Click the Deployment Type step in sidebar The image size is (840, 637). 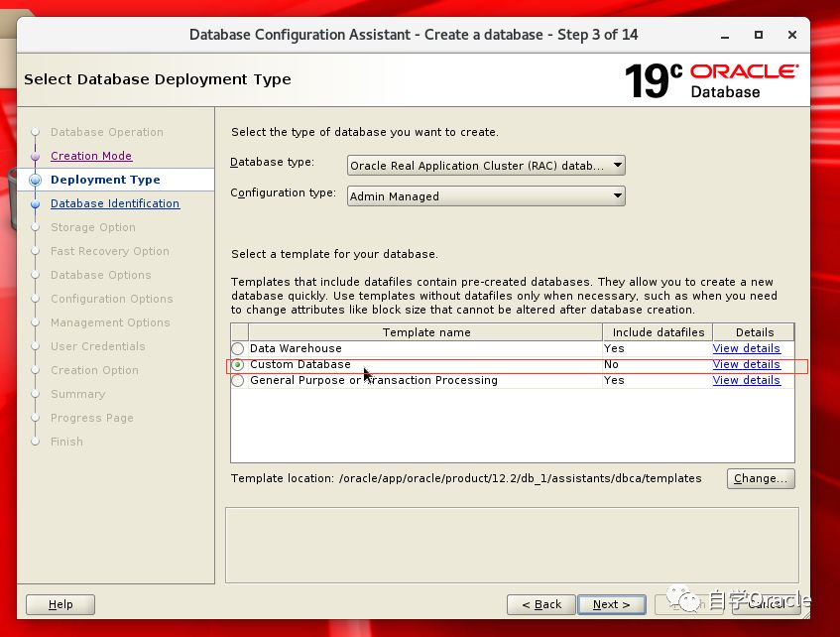coord(105,180)
